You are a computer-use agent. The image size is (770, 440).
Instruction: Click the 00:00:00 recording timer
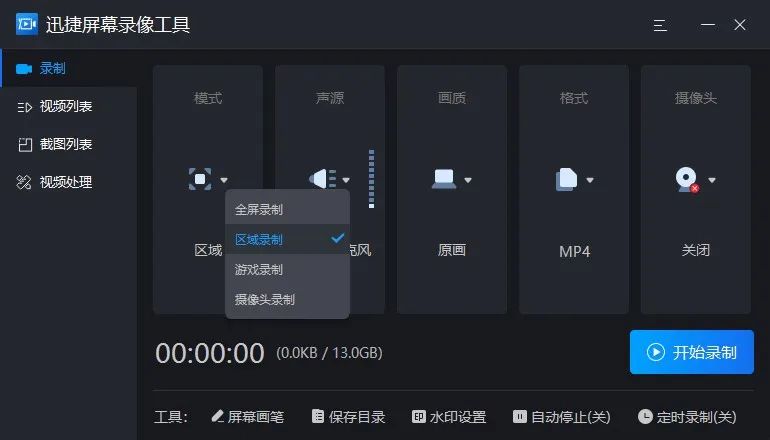(x=210, y=353)
